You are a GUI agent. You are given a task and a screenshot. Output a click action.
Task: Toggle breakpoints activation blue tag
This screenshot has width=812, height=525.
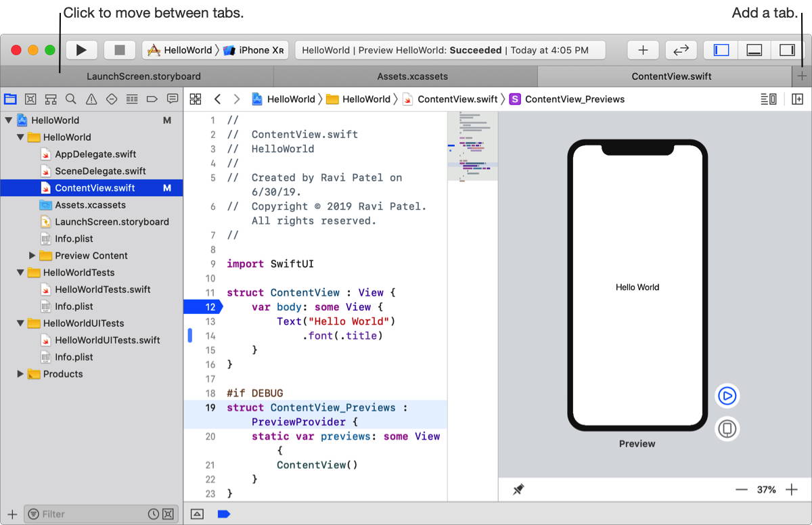(x=224, y=514)
